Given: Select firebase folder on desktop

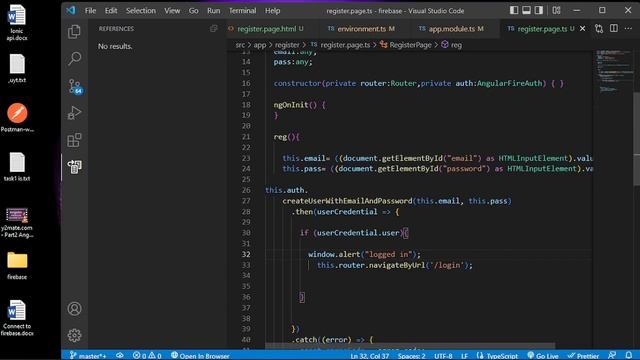Looking at the screenshot, I should click(17, 265).
